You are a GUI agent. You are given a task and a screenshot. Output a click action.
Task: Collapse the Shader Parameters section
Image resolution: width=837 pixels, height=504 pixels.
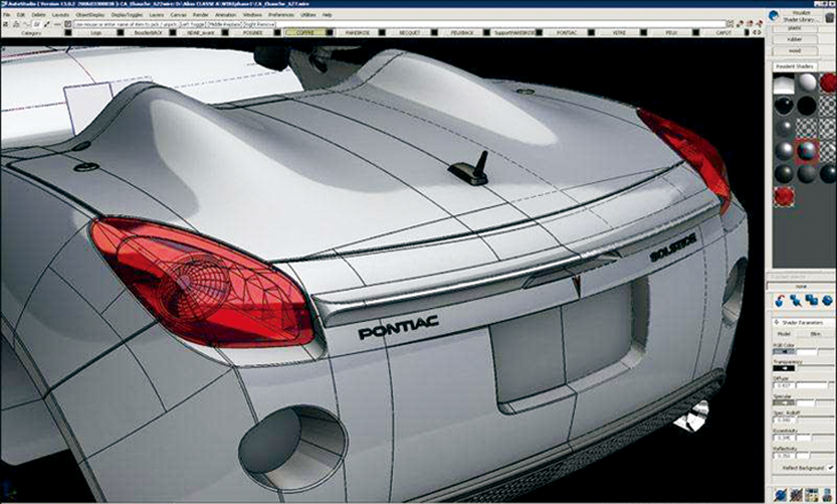point(777,323)
